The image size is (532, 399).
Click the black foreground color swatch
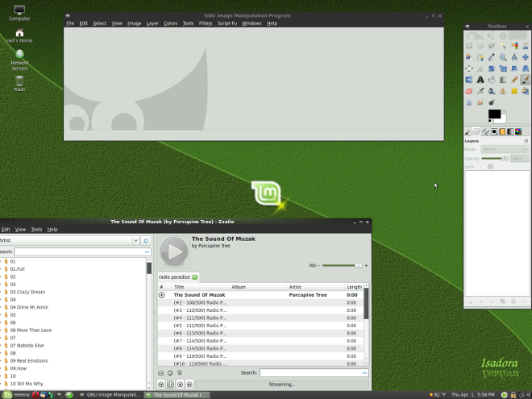click(x=494, y=114)
